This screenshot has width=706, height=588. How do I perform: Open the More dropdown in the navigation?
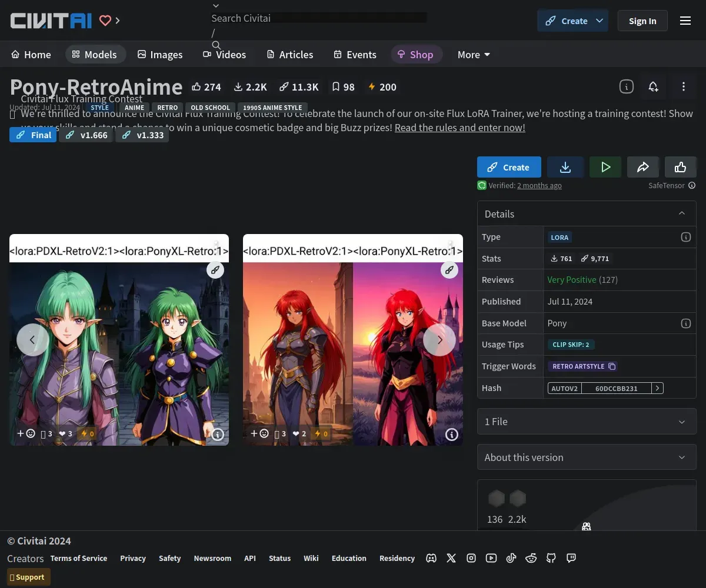click(474, 55)
